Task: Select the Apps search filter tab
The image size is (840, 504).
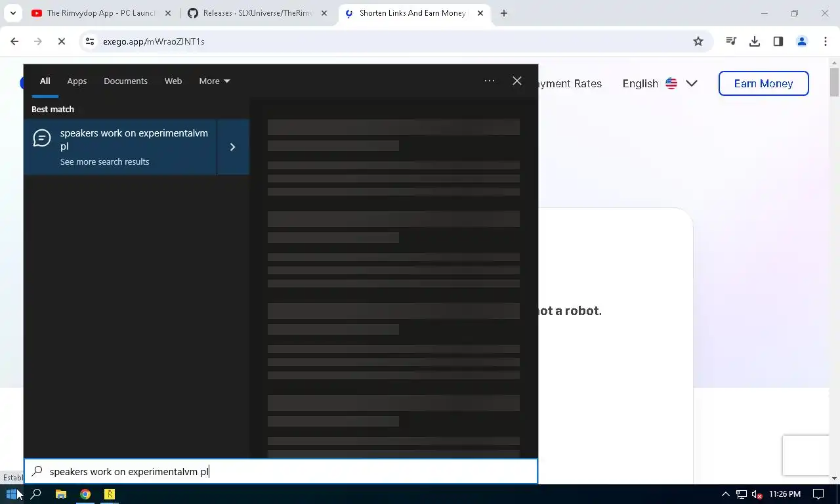Action: click(x=77, y=81)
